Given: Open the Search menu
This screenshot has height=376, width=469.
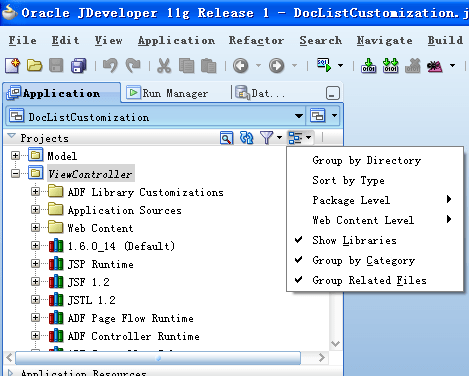Looking at the screenshot, I should pos(320,40).
